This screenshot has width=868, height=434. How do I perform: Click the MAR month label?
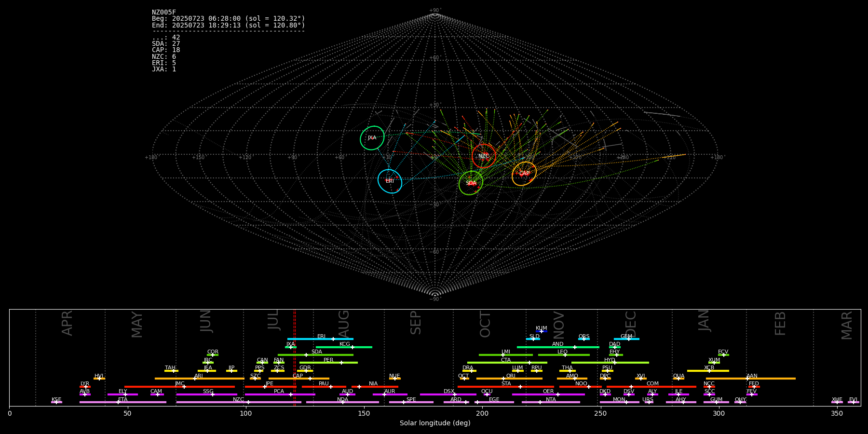(847, 325)
